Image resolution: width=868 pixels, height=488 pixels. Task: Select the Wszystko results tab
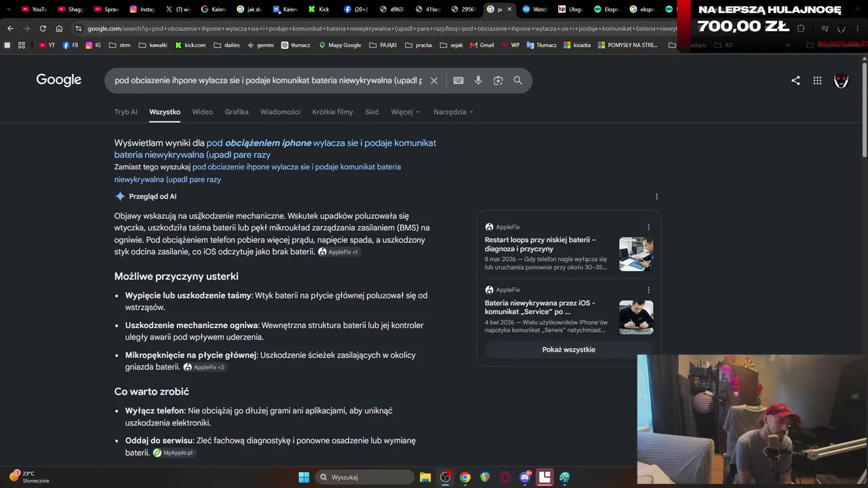(165, 112)
